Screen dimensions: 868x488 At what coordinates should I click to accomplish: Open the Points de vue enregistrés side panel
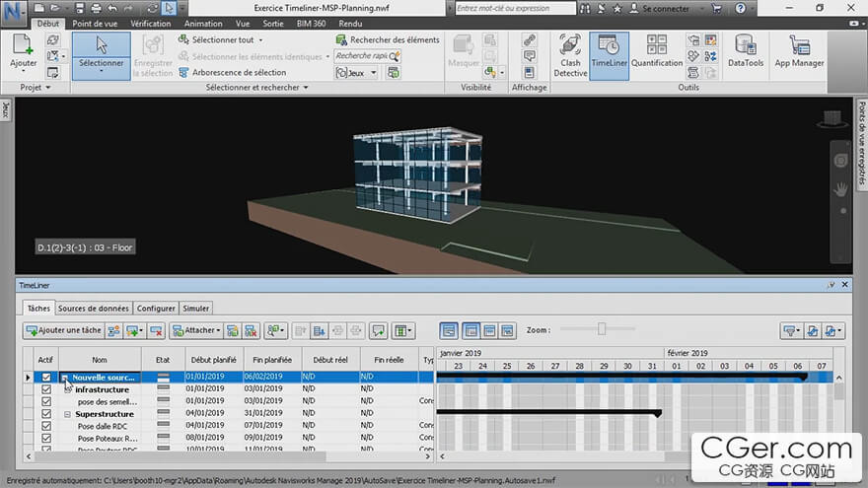point(862,144)
